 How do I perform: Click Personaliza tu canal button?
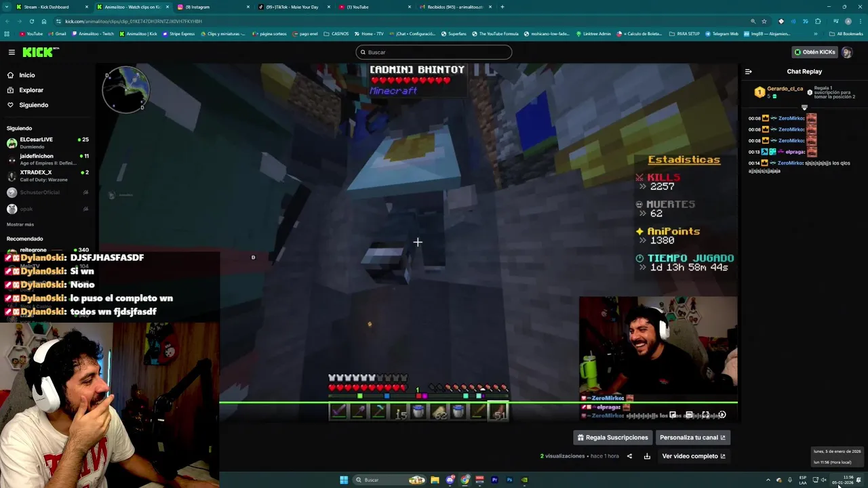point(692,437)
